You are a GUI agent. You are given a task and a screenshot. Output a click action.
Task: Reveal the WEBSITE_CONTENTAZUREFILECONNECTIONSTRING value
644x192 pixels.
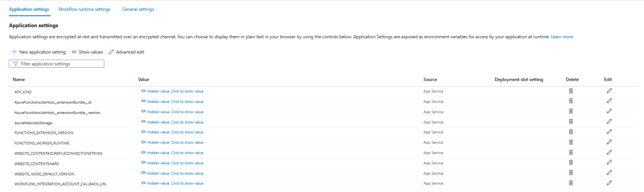[x=175, y=152]
